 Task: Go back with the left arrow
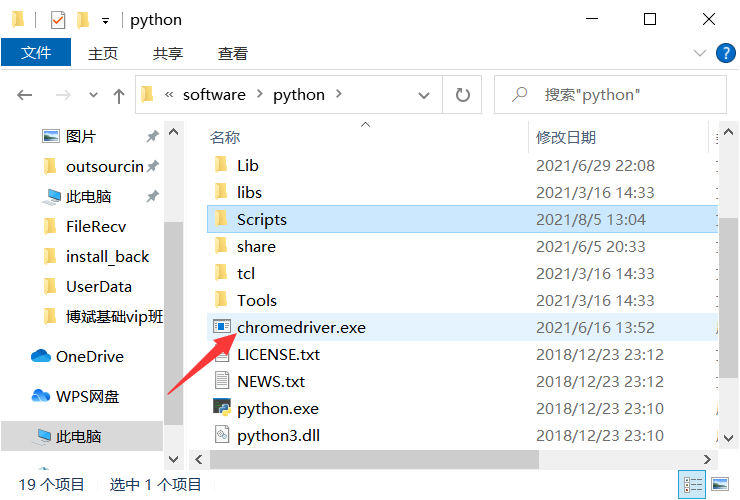click(x=25, y=95)
